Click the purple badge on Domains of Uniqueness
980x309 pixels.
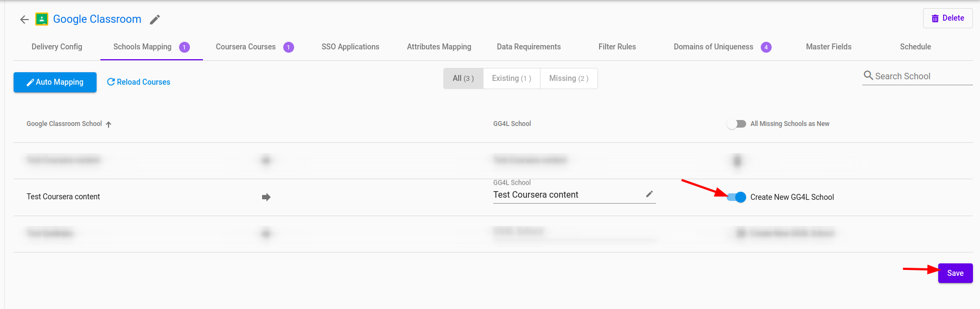click(x=766, y=47)
